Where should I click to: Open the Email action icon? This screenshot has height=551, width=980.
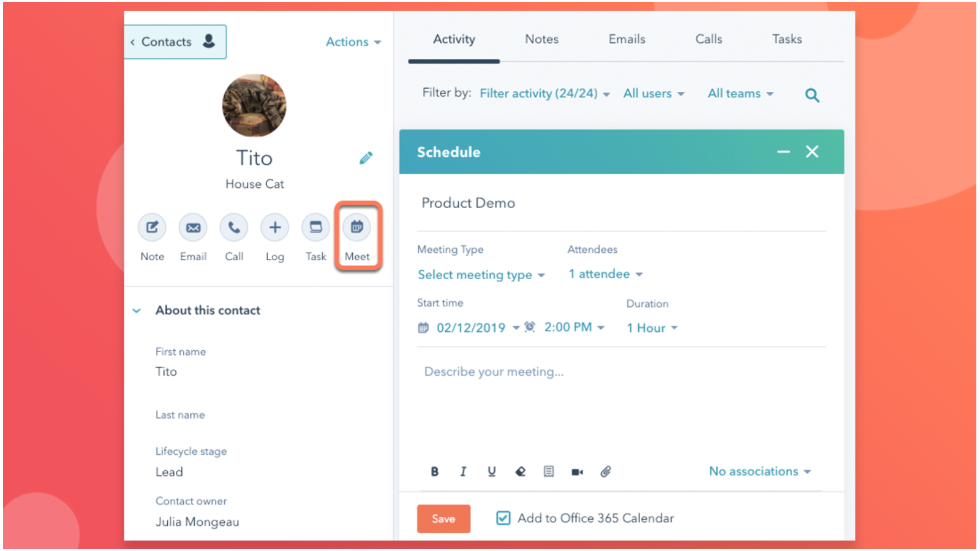(x=193, y=228)
